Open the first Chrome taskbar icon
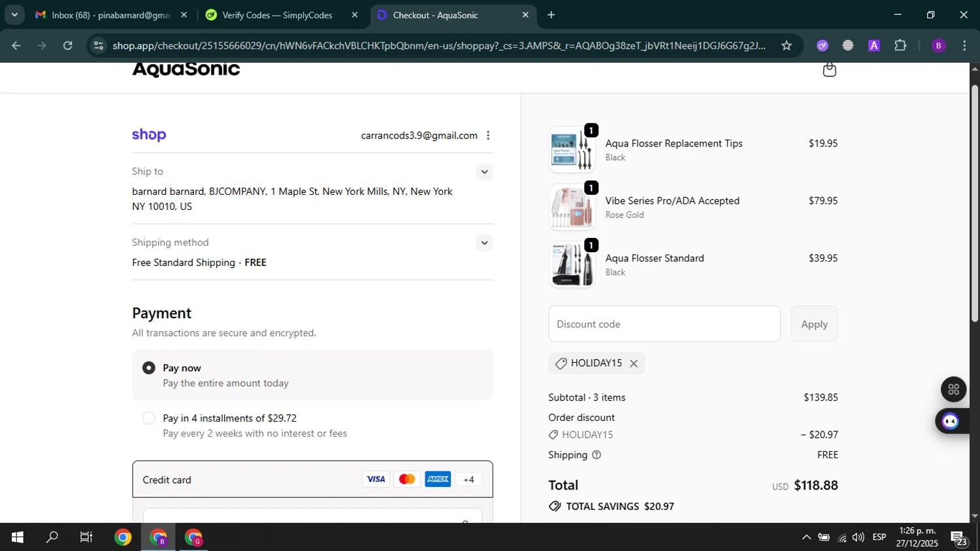The width and height of the screenshot is (980, 551). click(x=122, y=537)
